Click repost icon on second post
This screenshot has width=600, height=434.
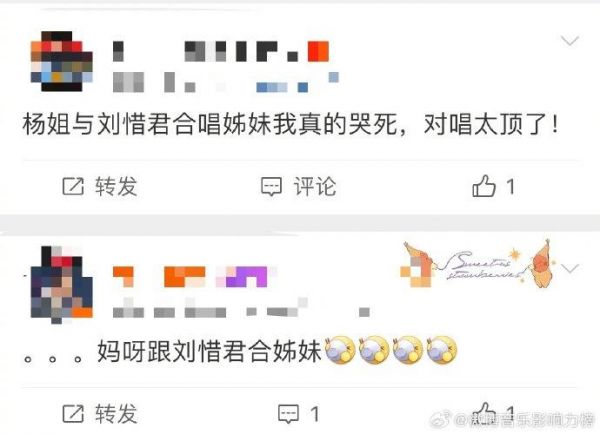click(x=73, y=414)
